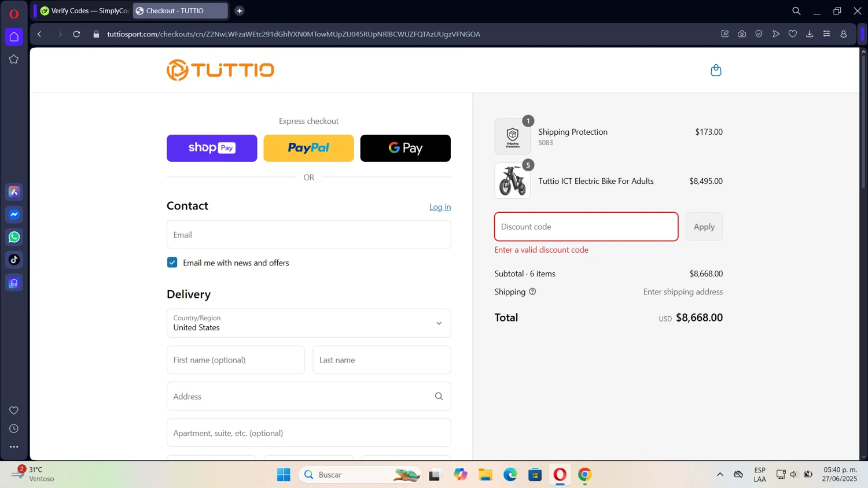This screenshot has width=868, height=488.
Task: Launch Microsoft Edge from the taskbar
Action: pos(510,475)
